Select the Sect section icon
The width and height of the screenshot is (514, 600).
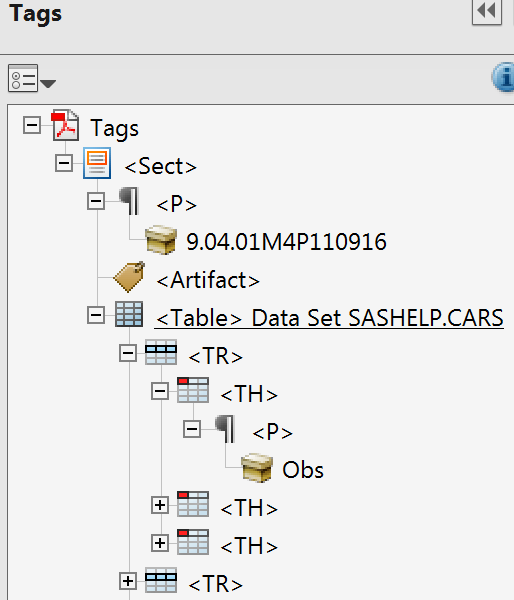pyautogui.click(x=97, y=163)
